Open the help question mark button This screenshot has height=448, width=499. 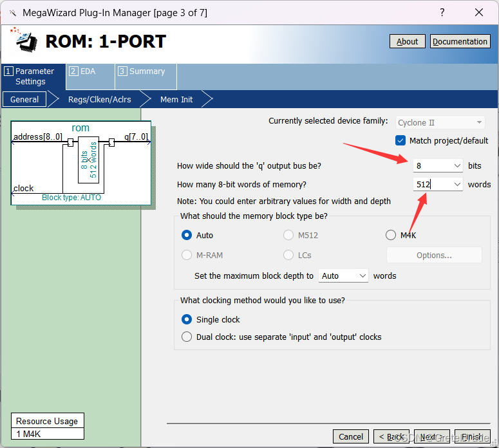(x=442, y=12)
